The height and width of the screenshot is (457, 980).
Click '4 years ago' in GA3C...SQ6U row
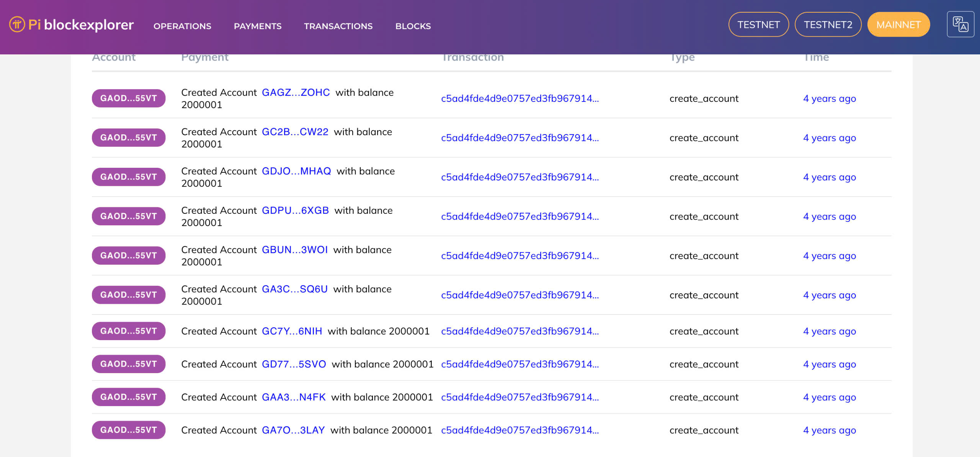click(x=829, y=295)
